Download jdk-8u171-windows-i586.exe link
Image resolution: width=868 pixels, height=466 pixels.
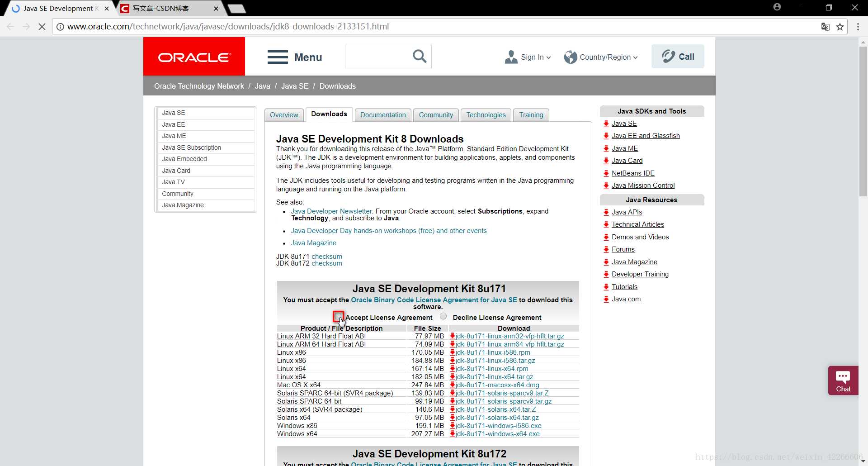(498, 426)
